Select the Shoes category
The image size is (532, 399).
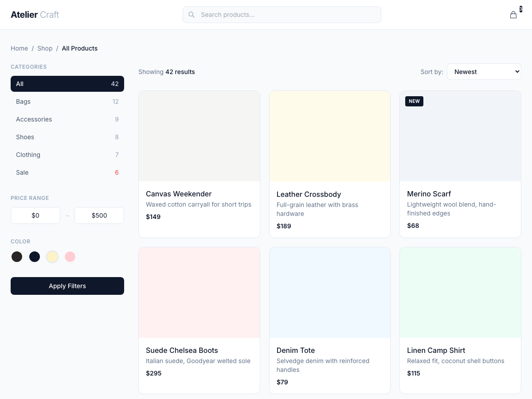(67, 137)
